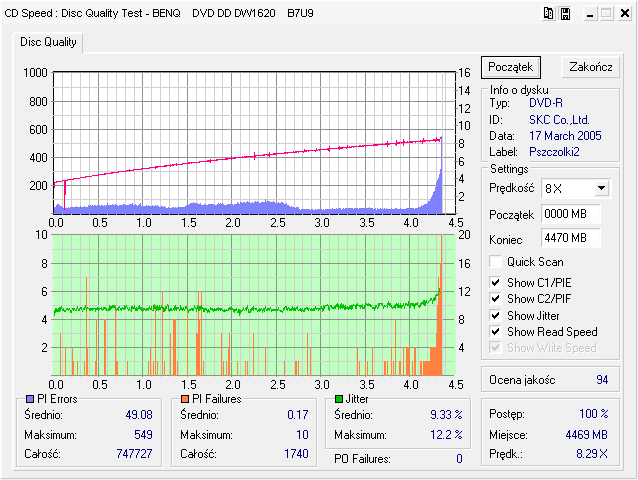Click the disabled Show Write Speed checkbox

(495, 348)
